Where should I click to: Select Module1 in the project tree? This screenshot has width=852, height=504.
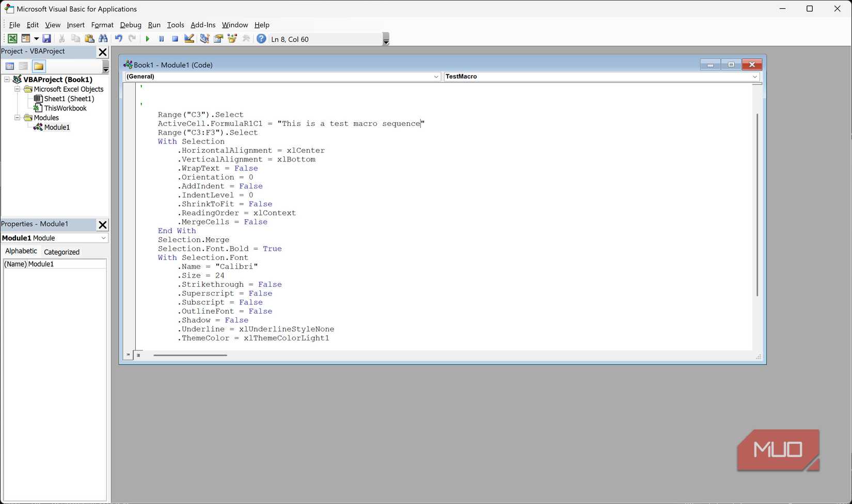click(x=56, y=127)
